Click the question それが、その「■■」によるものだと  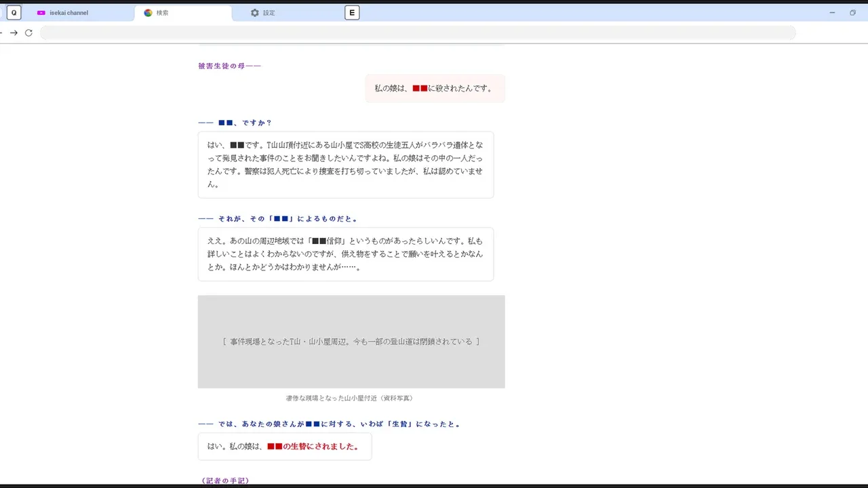[278, 219]
